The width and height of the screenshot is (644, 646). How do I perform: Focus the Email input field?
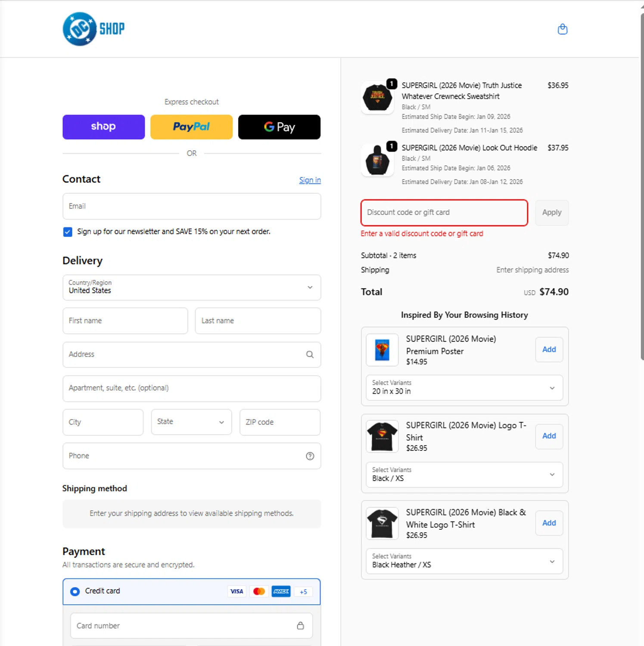pos(192,206)
